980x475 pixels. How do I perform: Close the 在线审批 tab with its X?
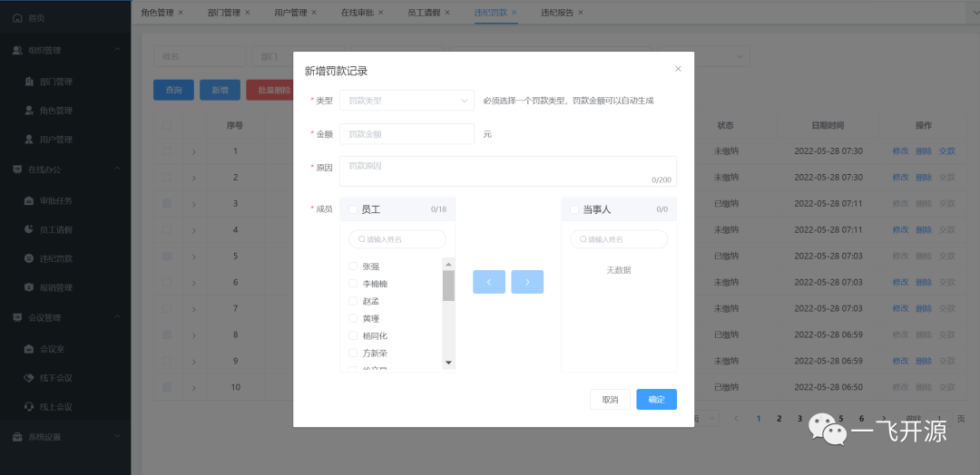[380, 12]
